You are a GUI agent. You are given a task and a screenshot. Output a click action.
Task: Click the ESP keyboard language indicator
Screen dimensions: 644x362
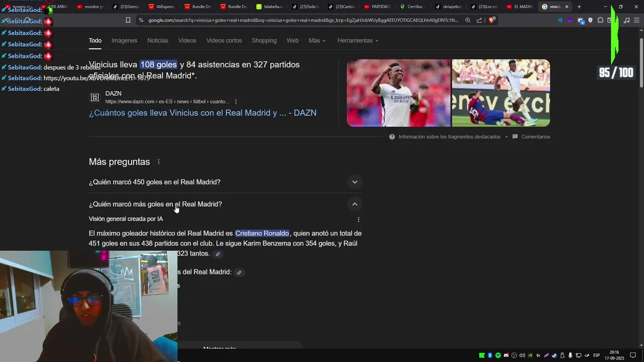click(596, 355)
